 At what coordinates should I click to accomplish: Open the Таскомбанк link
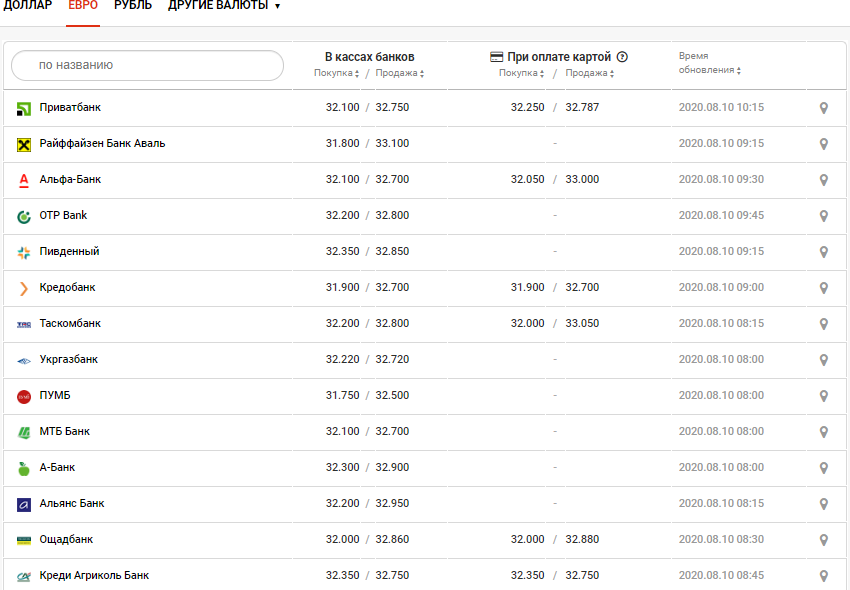click(x=70, y=323)
